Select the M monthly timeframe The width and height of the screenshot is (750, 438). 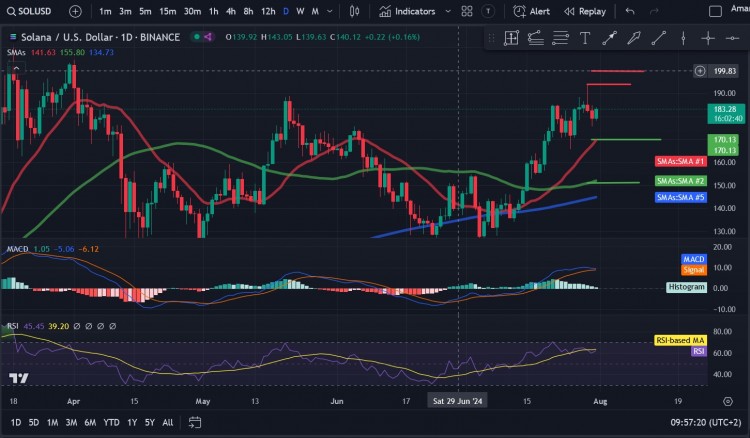click(315, 11)
